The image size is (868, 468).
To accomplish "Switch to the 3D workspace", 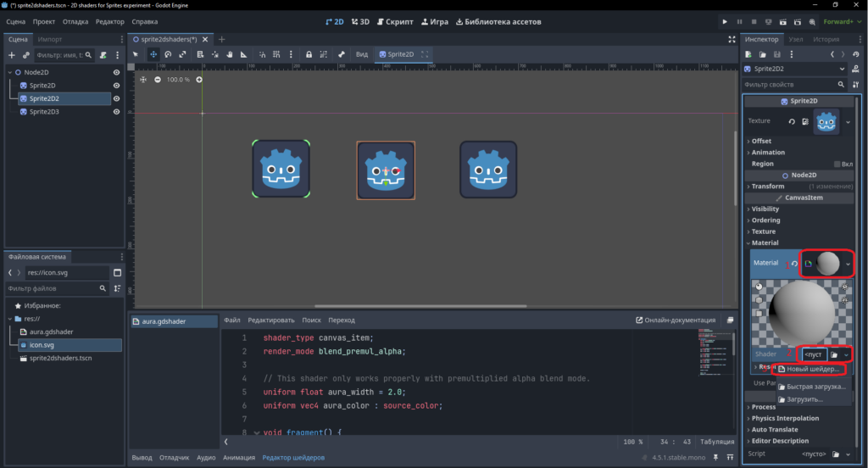I will (360, 21).
